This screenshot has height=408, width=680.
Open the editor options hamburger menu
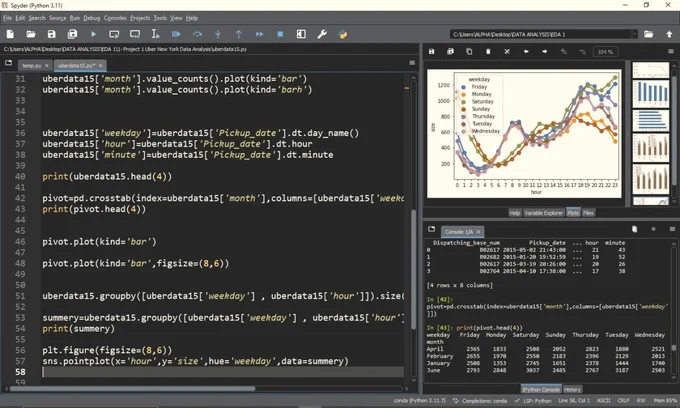click(x=412, y=63)
